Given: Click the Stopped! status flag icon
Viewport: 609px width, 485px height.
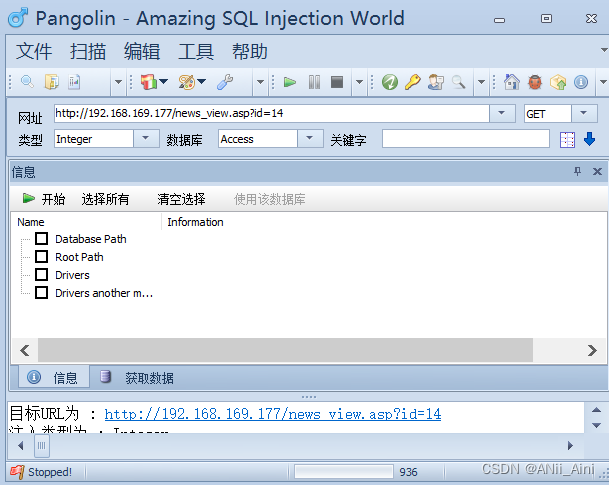Looking at the screenshot, I should 17,472.
